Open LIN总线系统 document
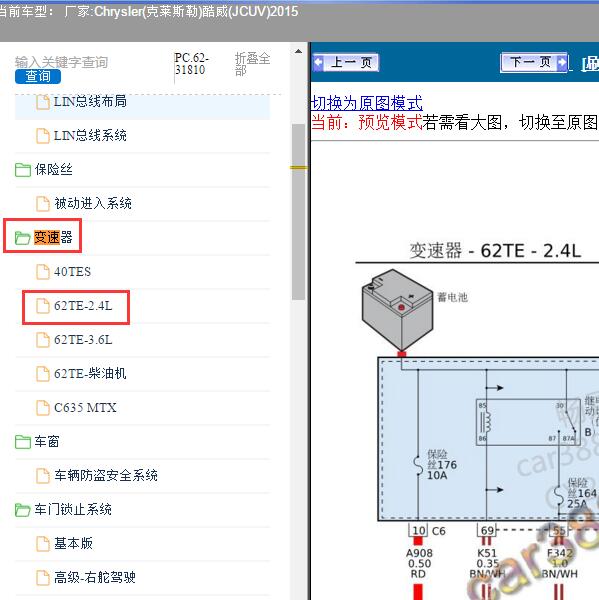This screenshot has width=599, height=600. tap(90, 135)
